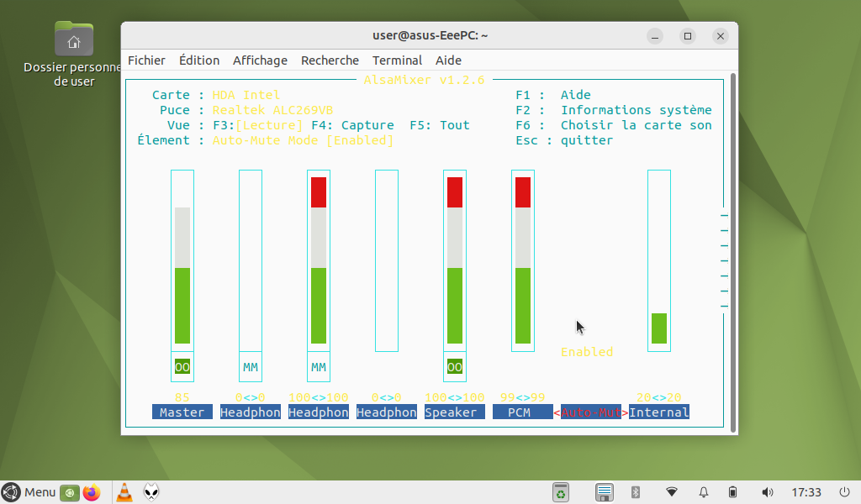This screenshot has height=504, width=861.
Task: Select the Headphon channel at 100<>100
Action: pos(319,412)
